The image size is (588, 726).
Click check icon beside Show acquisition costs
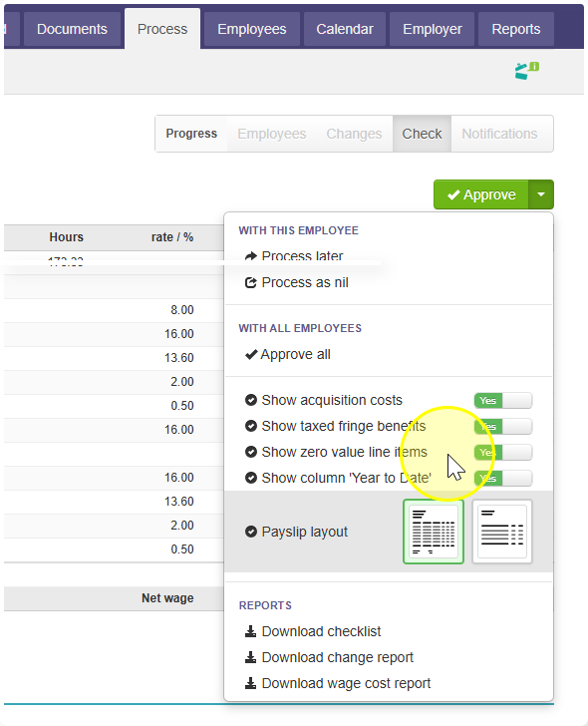coord(251,400)
